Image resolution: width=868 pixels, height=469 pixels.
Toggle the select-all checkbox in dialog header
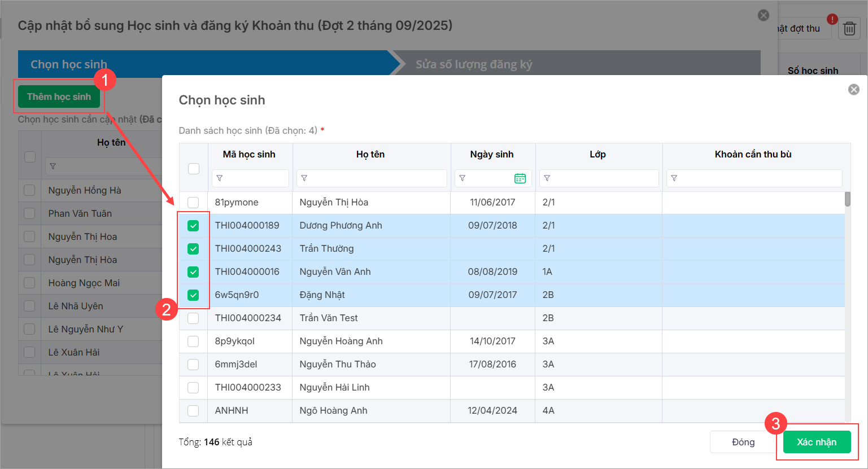tap(194, 169)
